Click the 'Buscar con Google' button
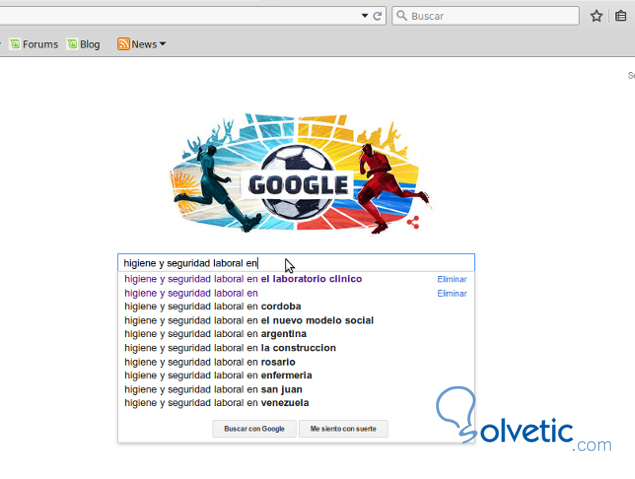The image size is (635, 479). [254, 429]
